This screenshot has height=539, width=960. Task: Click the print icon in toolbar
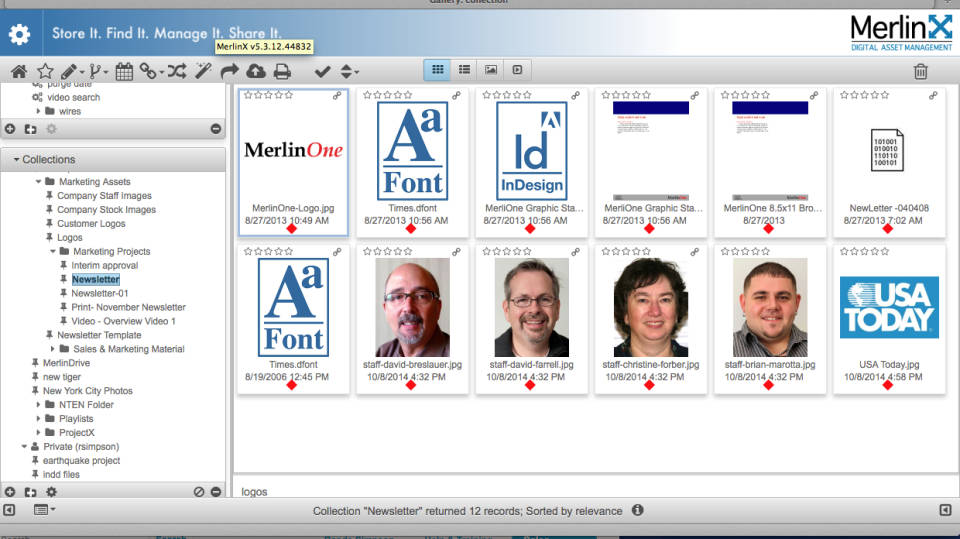point(282,71)
